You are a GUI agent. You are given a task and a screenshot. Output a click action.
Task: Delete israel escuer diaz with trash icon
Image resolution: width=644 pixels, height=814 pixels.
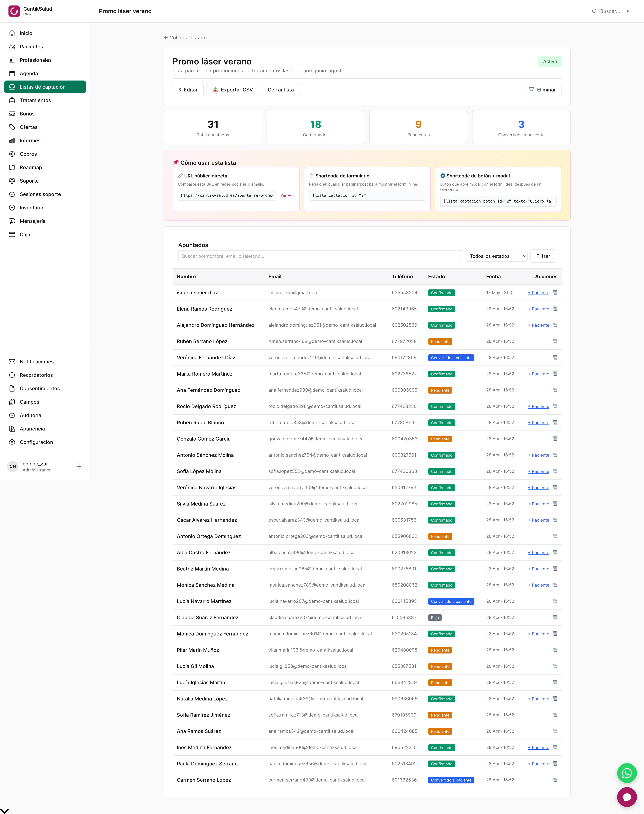tap(555, 292)
